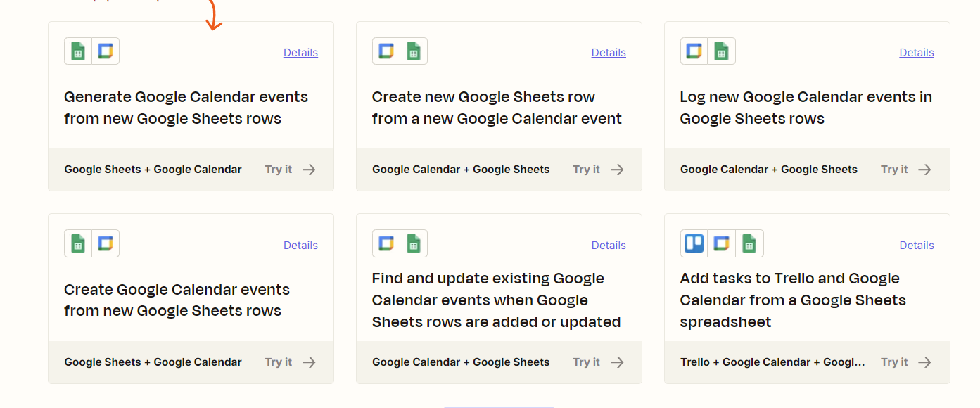Click Google Calendar icon in Find and update card
Viewport: 980px width, 408px height.
pyautogui.click(x=386, y=243)
